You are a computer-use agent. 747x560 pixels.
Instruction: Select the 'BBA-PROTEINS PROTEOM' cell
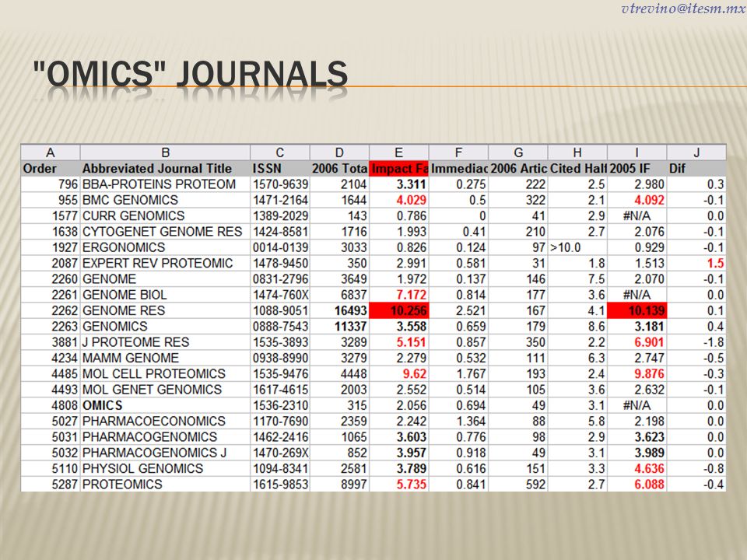[x=165, y=184]
